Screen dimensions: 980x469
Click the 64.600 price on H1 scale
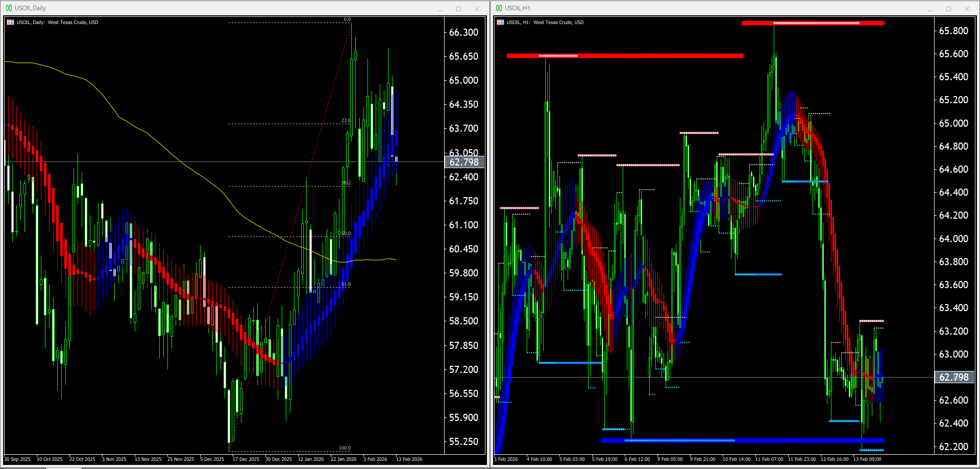pos(953,169)
